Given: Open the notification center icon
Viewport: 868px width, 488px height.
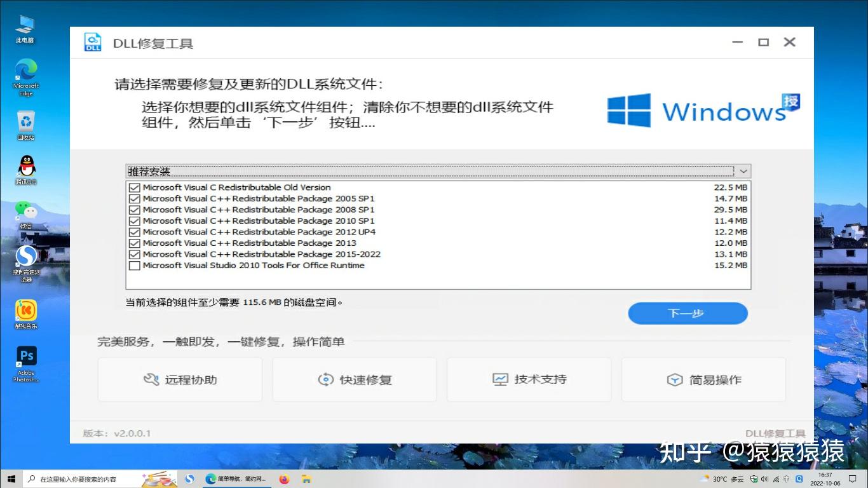Looking at the screenshot, I should click(854, 479).
